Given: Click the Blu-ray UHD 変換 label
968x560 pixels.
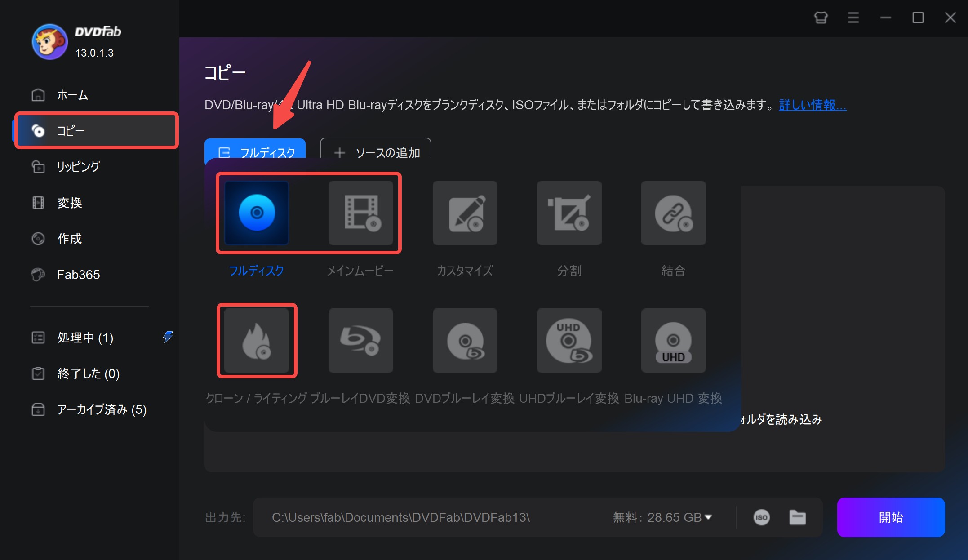Looking at the screenshot, I should pyautogui.click(x=673, y=398).
